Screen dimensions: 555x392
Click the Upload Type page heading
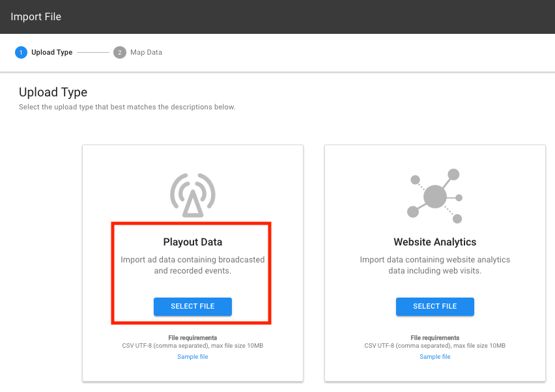pyautogui.click(x=53, y=92)
